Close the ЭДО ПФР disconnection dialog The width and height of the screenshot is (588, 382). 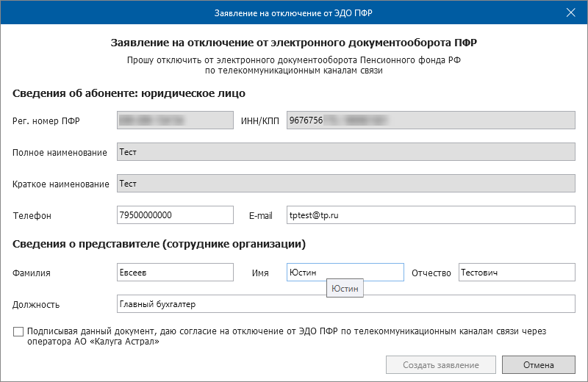(571, 12)
